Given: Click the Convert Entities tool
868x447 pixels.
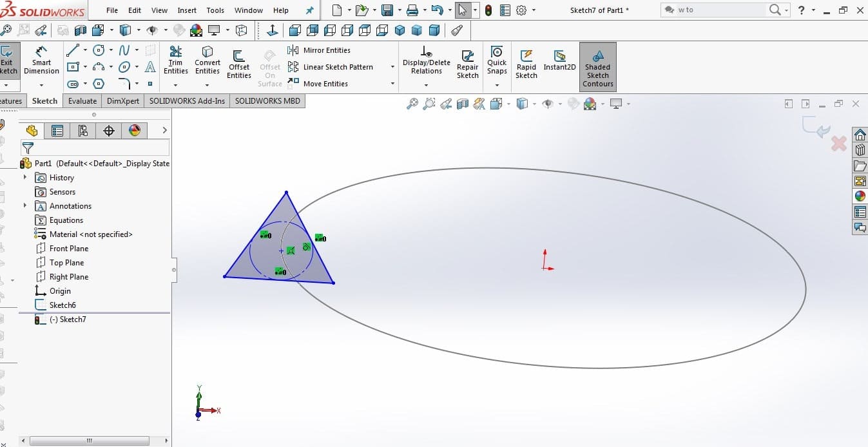Looking at the screenshot, I should point(207,60).
